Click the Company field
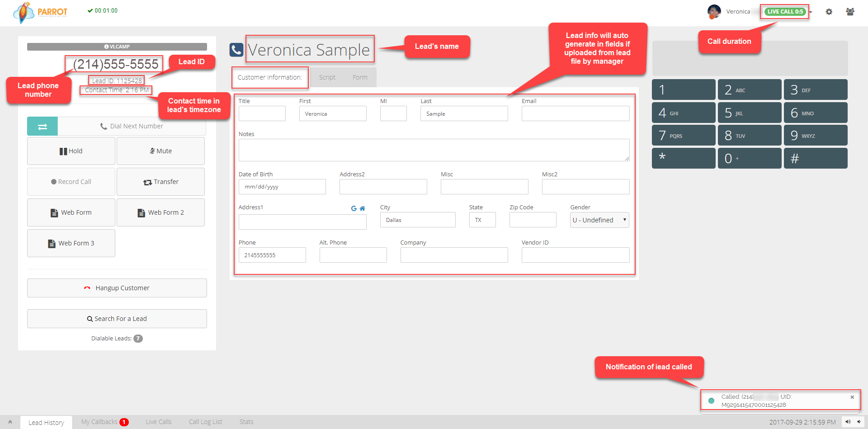 pos(454,255)
